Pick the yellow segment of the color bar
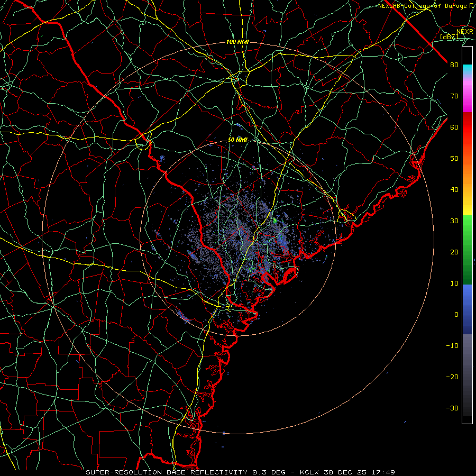This screenshot has height=476, width=476. pyautogui.click(x=467, y=208)
